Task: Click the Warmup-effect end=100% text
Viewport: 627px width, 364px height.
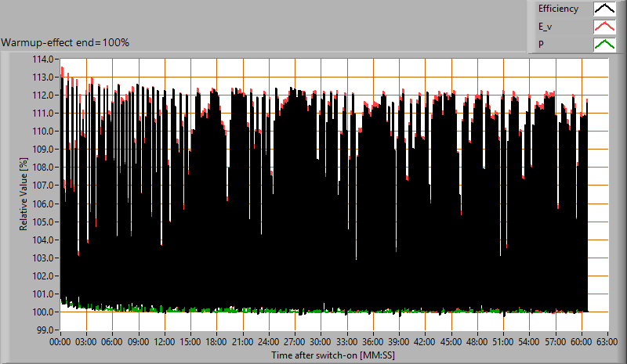Action: click(x=65, y=41)
